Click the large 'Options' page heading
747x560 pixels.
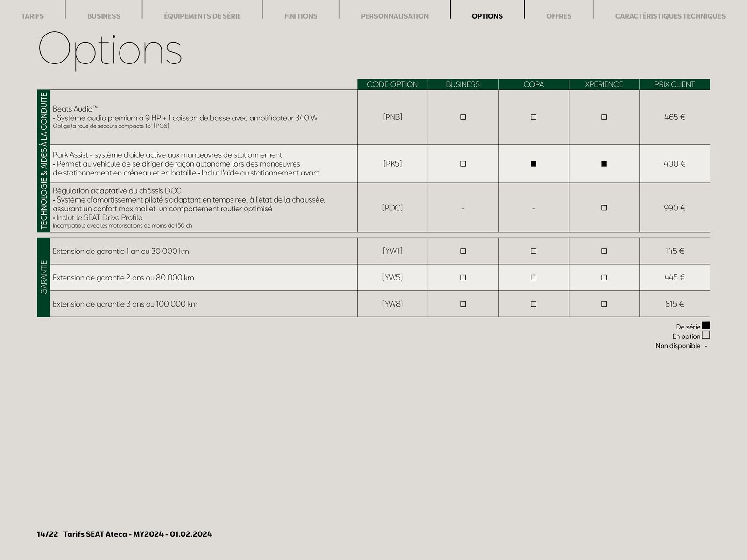[110, 50]
